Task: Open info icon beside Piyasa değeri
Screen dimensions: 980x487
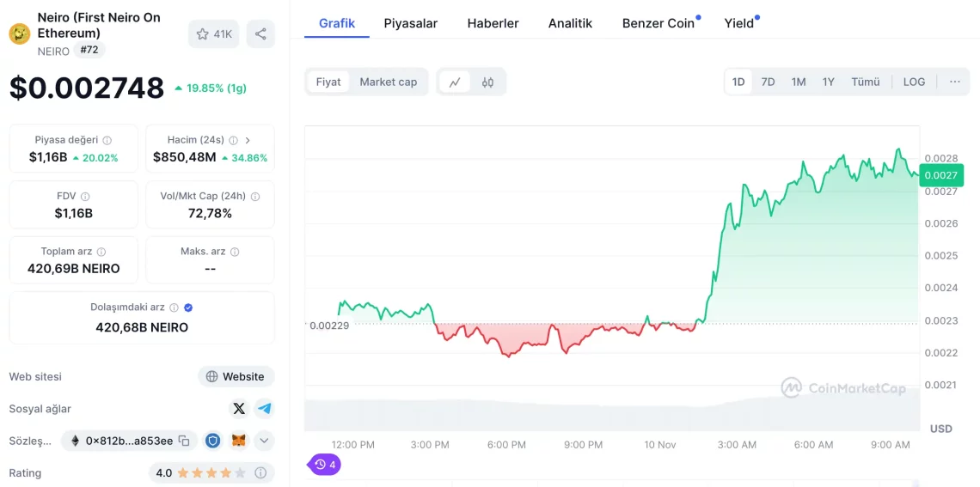Action: click(x=107, y=140)
